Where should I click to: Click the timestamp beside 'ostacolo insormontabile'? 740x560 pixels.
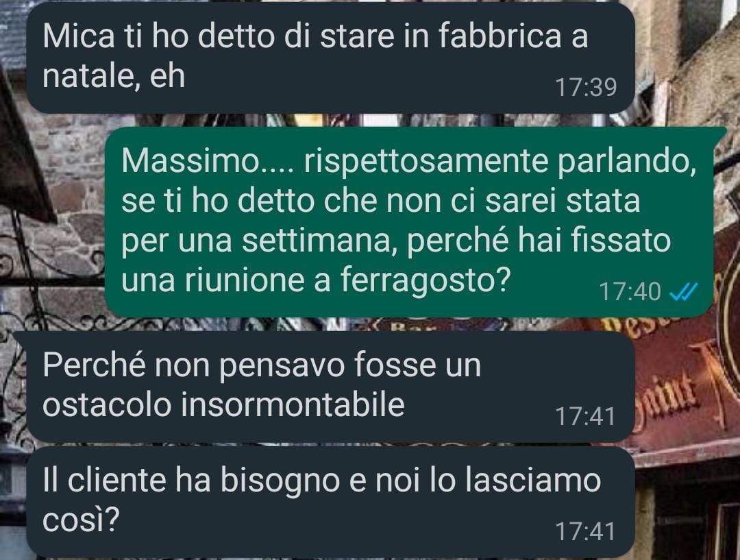coord(586,417)
